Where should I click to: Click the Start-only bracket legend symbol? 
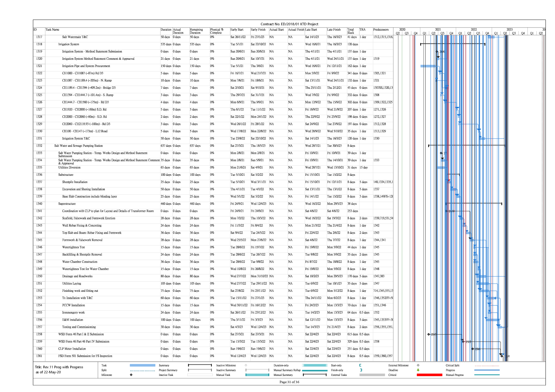coord(360,365)
